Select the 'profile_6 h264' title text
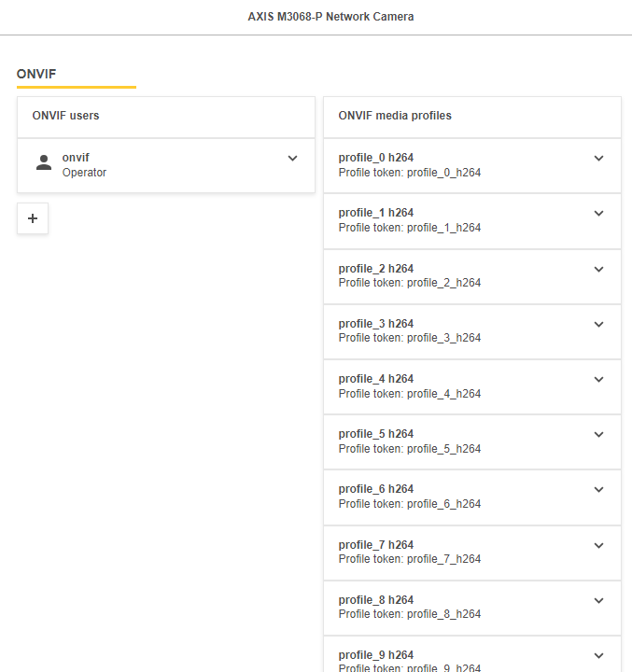 tap(376, 489)
